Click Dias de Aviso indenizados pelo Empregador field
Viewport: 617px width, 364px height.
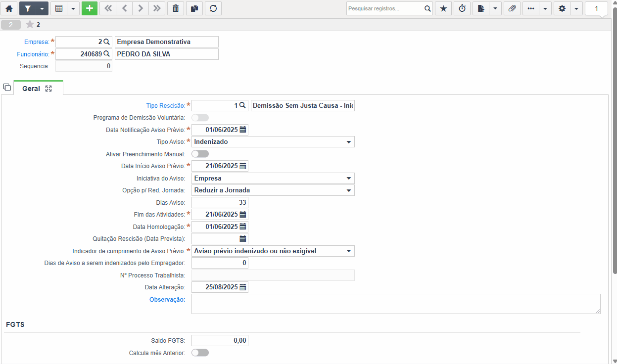(220, 263)
